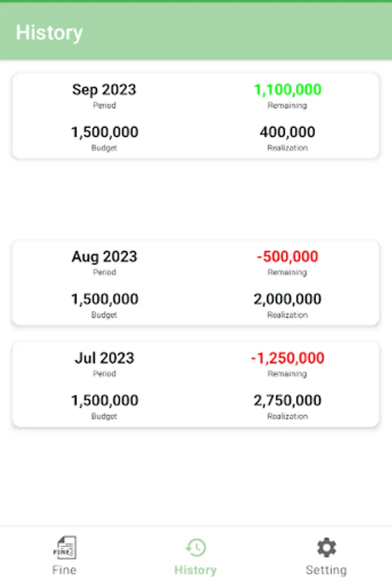Select the 2,000,000 realization value
Screen dimensions: 392x583
click(287, 299)
